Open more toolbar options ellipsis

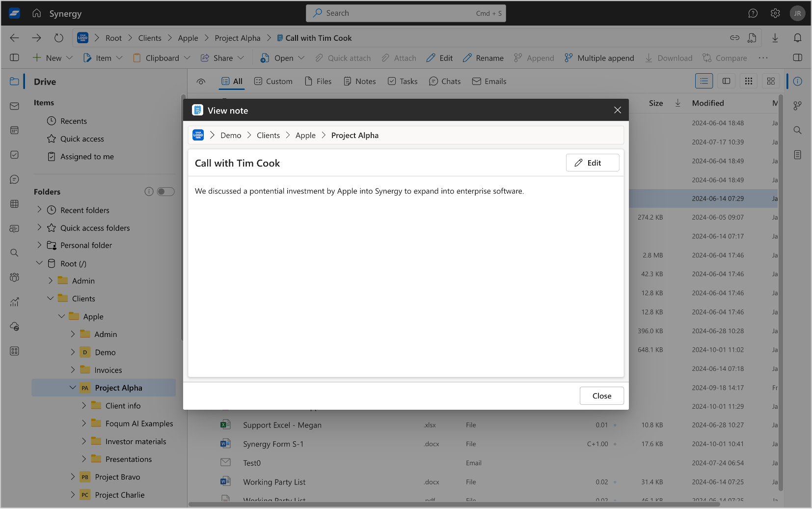click(763, 58)
